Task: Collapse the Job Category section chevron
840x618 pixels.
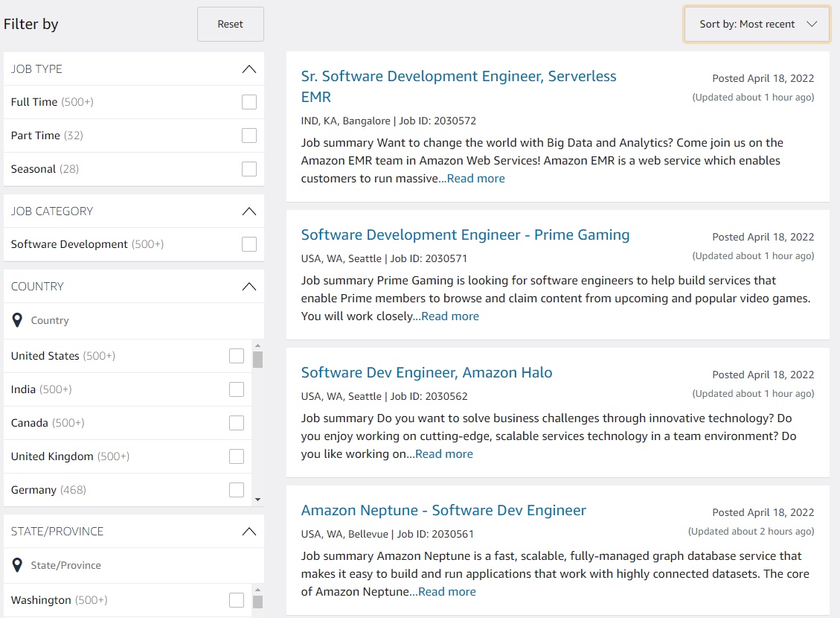Action: click(x=249, y=211)
